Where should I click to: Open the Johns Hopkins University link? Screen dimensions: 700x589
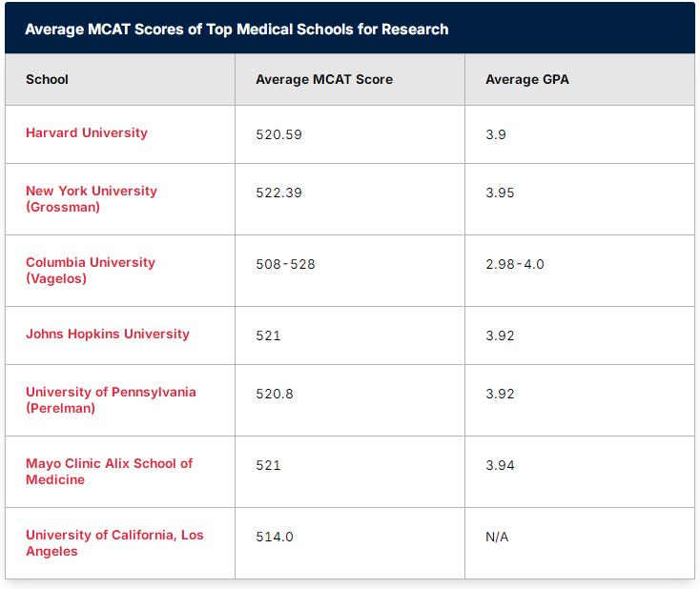coord(108,335)
